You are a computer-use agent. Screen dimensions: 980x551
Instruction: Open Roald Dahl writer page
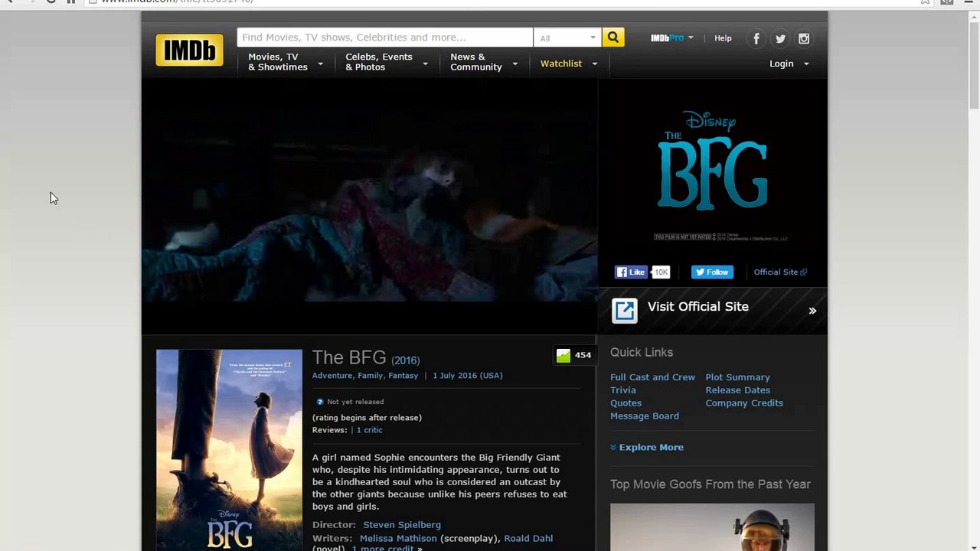click(528, 539)
